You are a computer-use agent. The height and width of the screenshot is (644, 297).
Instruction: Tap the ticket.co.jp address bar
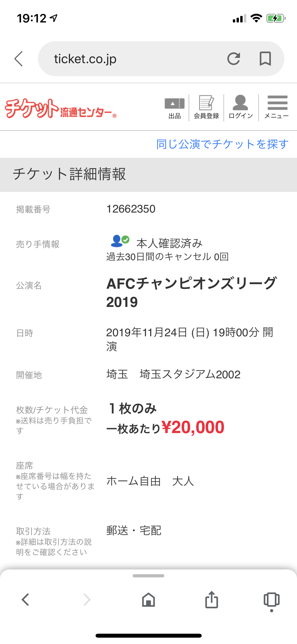pyautogui.click(x=132, y=59)
